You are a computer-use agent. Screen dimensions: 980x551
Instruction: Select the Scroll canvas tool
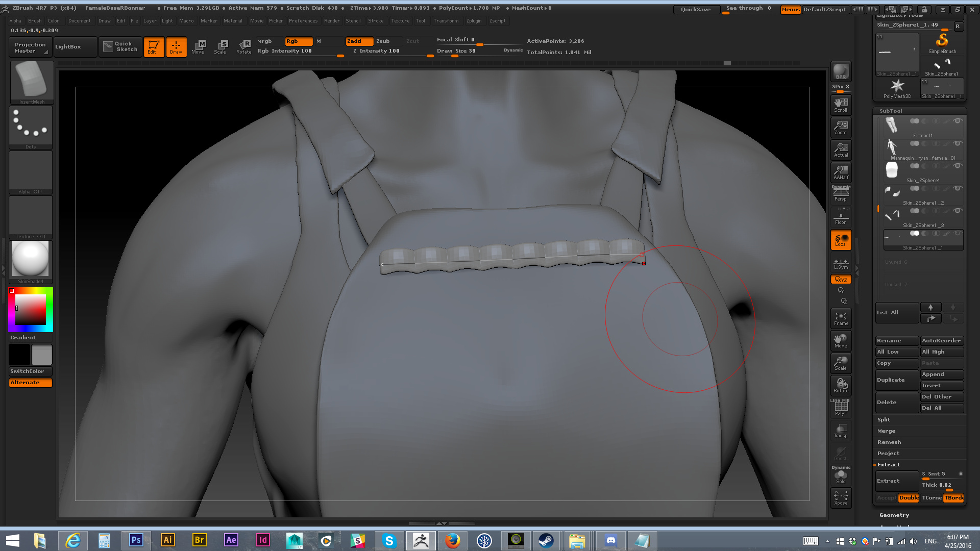pyautogui.click(x=841, y=105)
